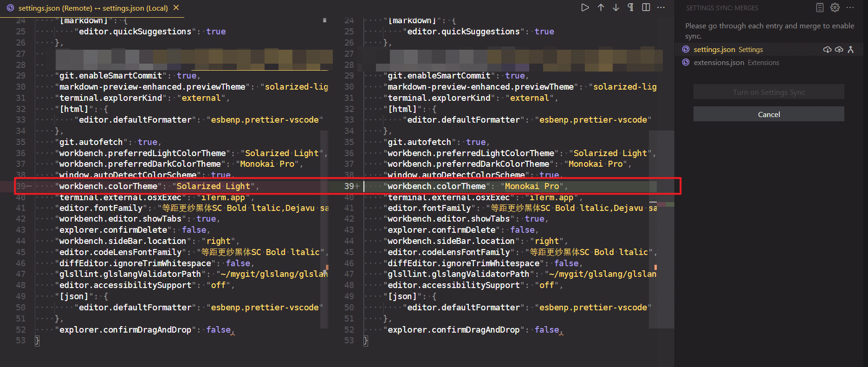The image size is (868, 367).
Task: Click the Turn on Settings Sync button
Action: pos(769,92)
